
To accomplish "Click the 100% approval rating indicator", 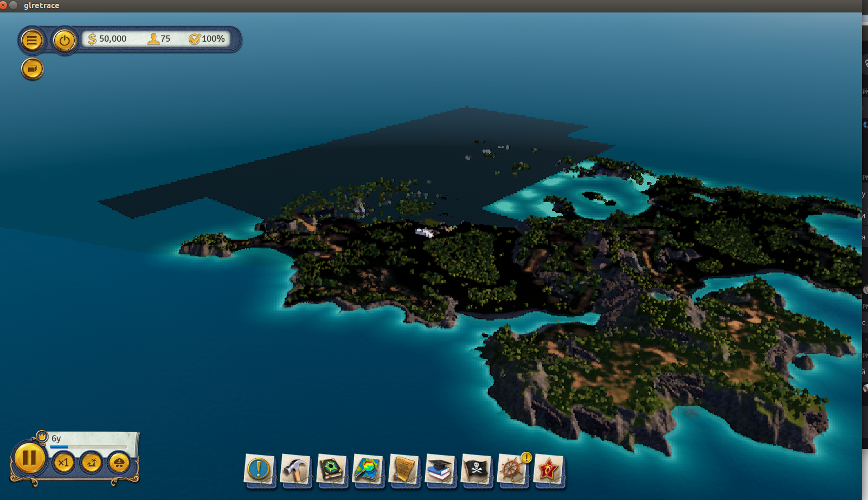I will click(207, 39).
